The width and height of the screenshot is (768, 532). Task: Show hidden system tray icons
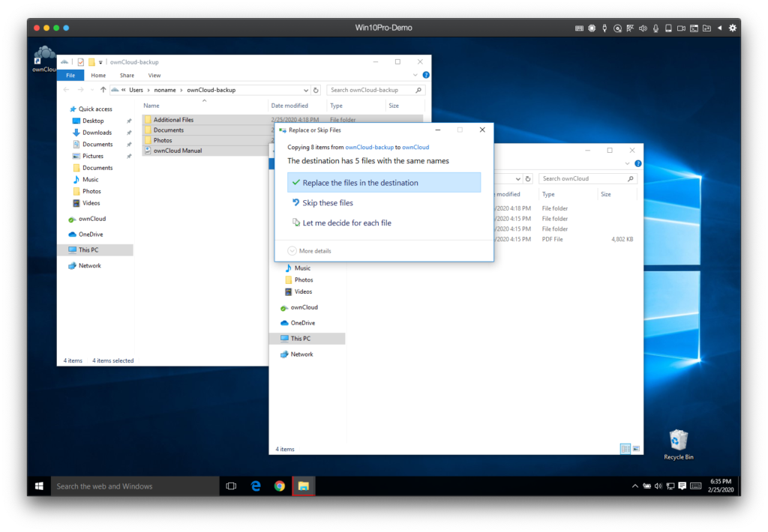pos(634,486)
